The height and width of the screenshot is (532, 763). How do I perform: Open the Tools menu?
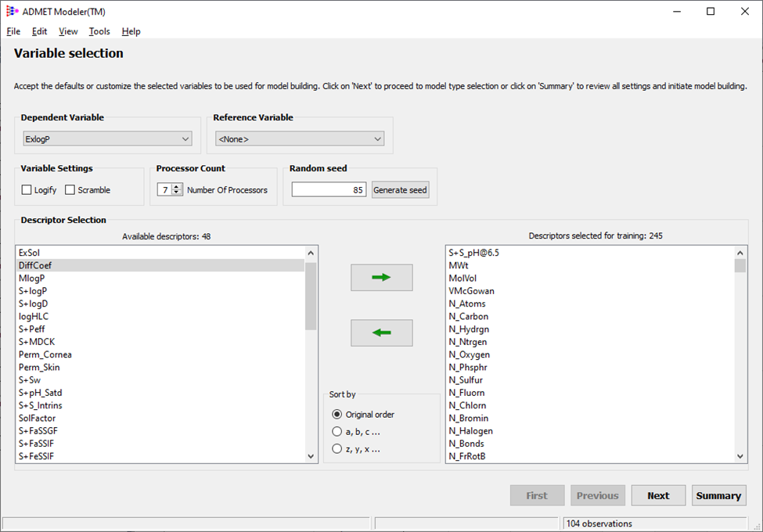[99, 31]
